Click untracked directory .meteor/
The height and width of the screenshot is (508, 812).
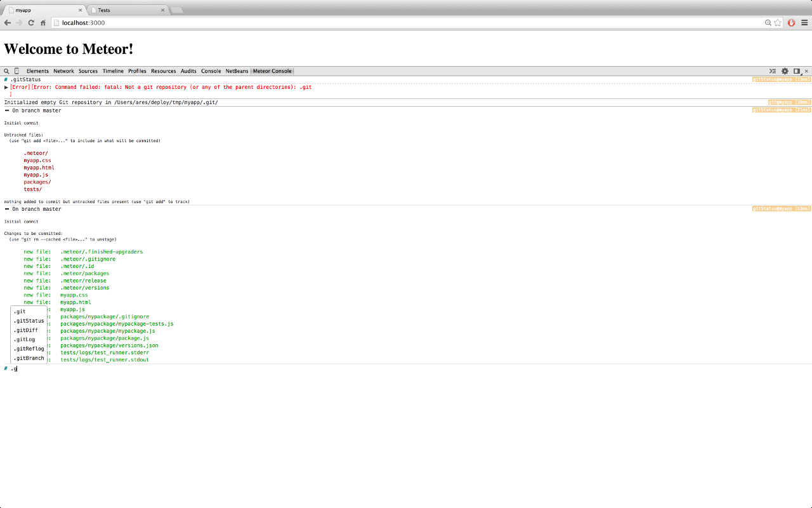coord(36,153)
